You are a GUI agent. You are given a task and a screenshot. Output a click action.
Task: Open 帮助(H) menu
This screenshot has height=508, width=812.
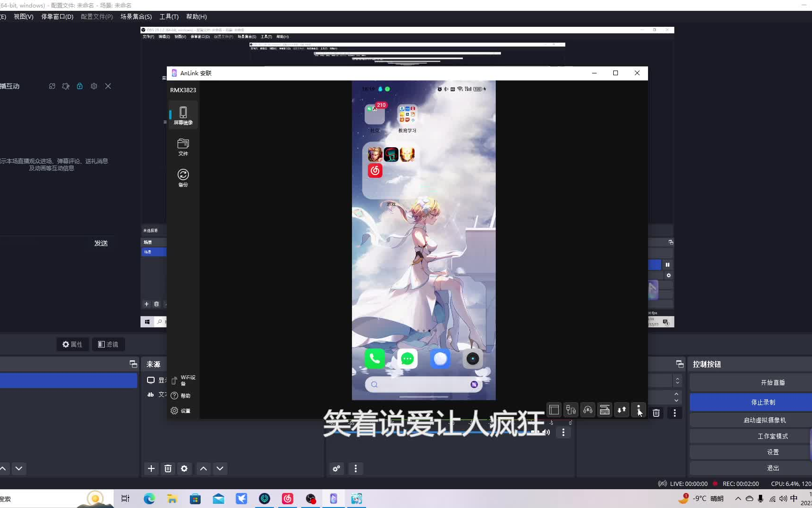(196, 16)
